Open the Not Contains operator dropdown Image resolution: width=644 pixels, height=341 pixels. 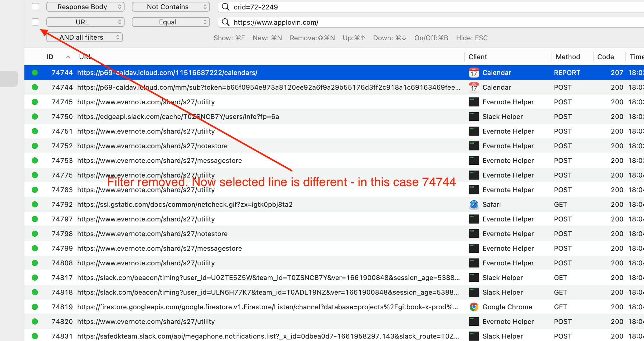pyautogui.click(x=171, y=6)
